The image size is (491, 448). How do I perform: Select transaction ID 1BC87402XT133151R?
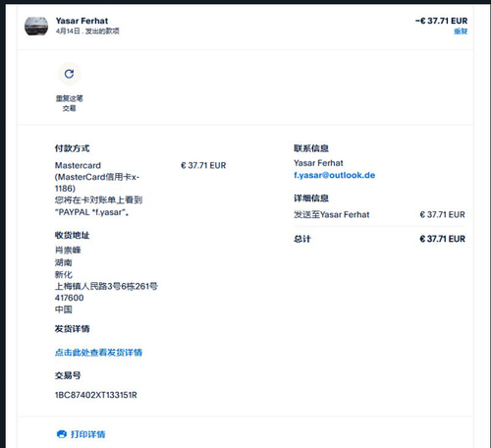96,395
